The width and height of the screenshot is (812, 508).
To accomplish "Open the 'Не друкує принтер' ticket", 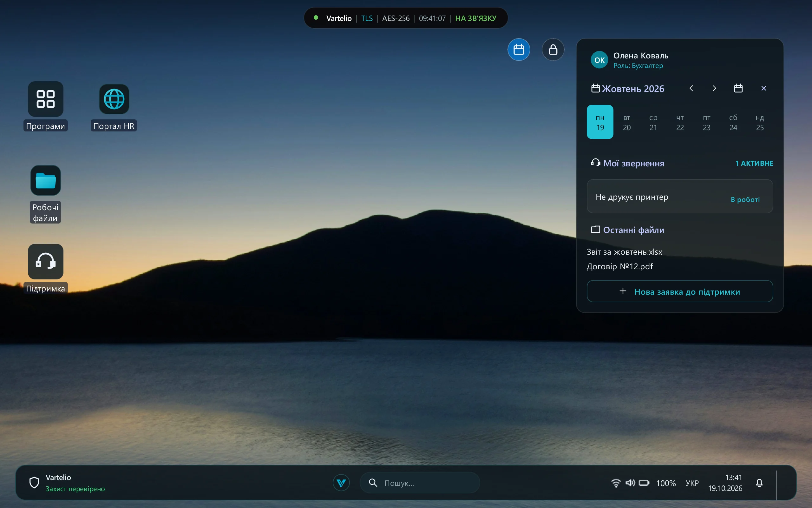I will pyautogui.click(x=680, y=196).
